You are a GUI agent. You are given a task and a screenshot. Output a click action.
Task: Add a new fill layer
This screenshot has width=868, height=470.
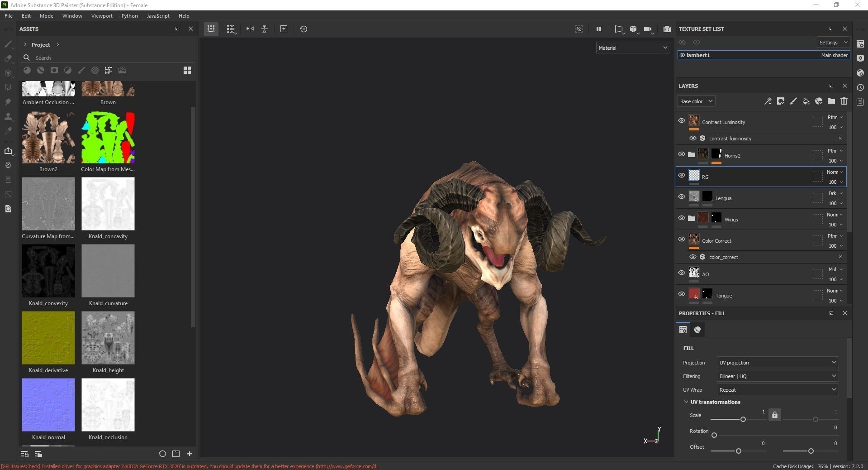(806, 101)
